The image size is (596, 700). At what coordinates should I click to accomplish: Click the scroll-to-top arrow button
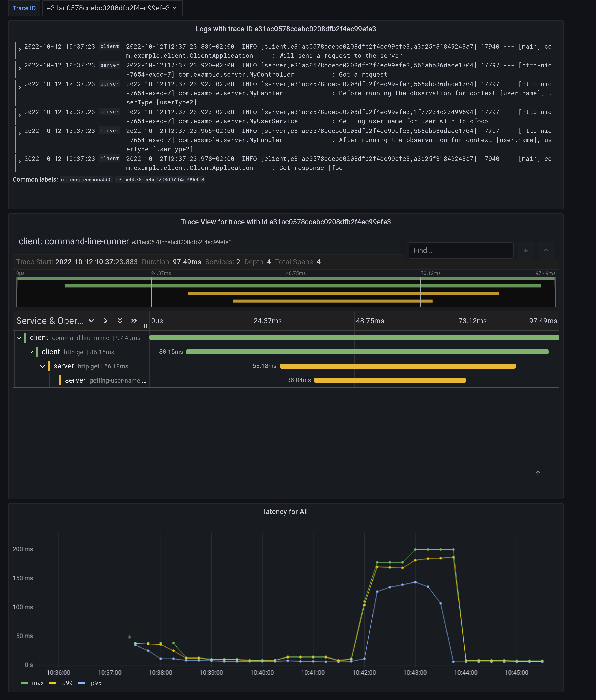[x=538, y=473]
